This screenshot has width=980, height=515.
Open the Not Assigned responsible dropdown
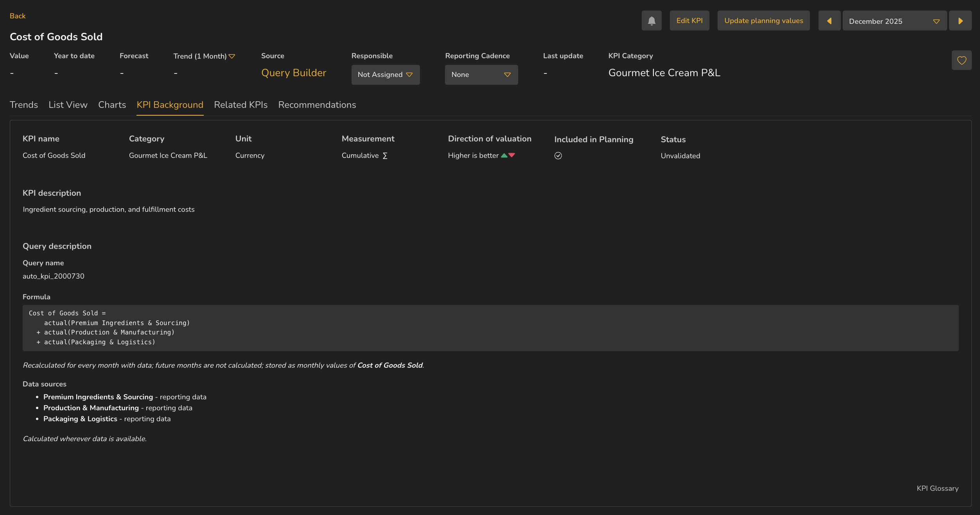tap(386, 75)
